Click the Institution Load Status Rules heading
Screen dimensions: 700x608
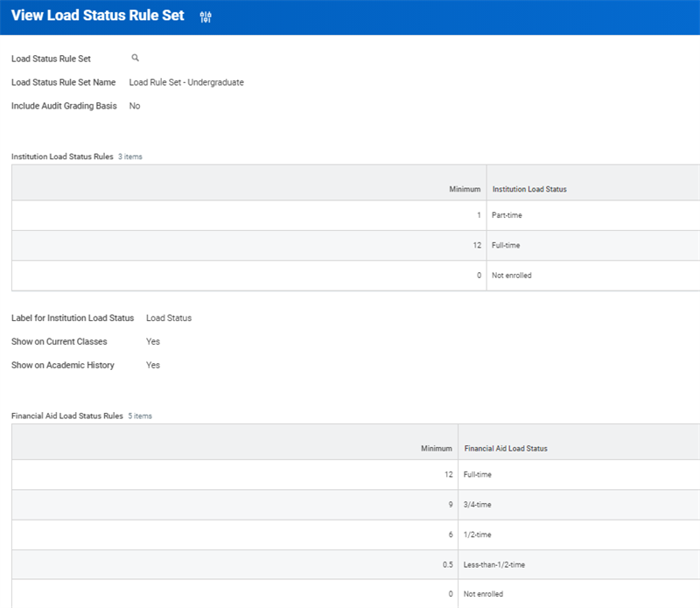click(x=62, y=157)
